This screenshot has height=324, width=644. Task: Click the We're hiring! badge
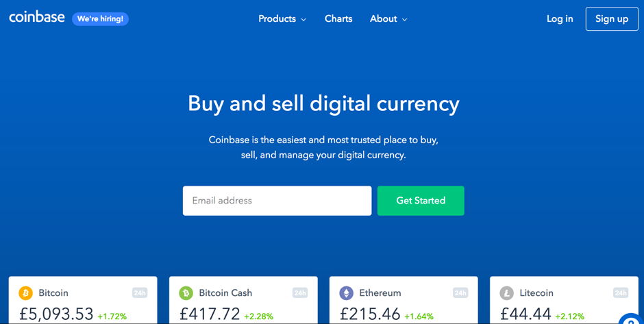tap(100, 19)
